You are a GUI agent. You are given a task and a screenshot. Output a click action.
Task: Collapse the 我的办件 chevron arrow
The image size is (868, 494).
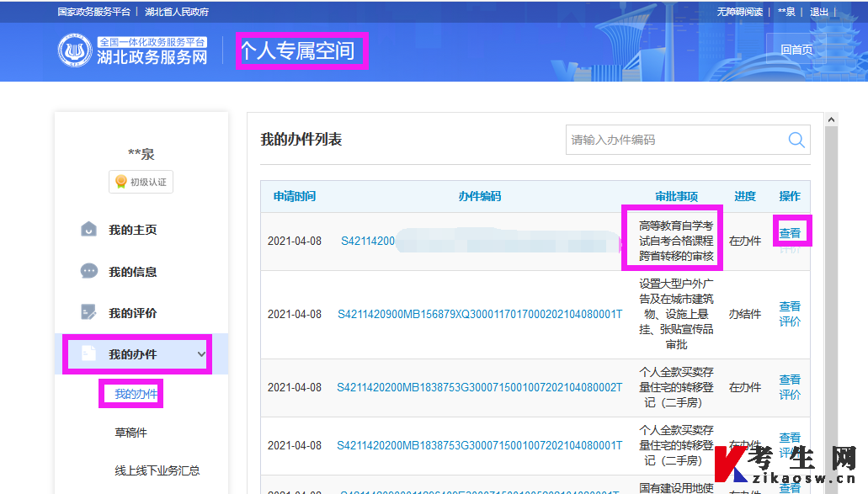[201, 354]
